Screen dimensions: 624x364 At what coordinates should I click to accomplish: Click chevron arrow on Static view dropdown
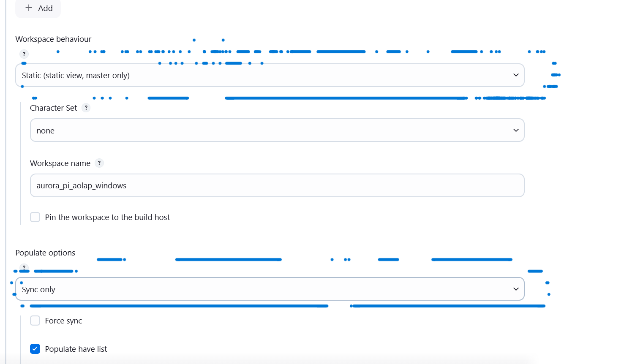516,75
